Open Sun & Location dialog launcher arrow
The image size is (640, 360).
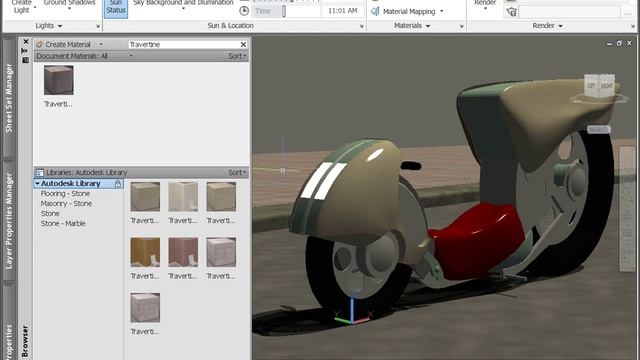(x=362, y=26)
